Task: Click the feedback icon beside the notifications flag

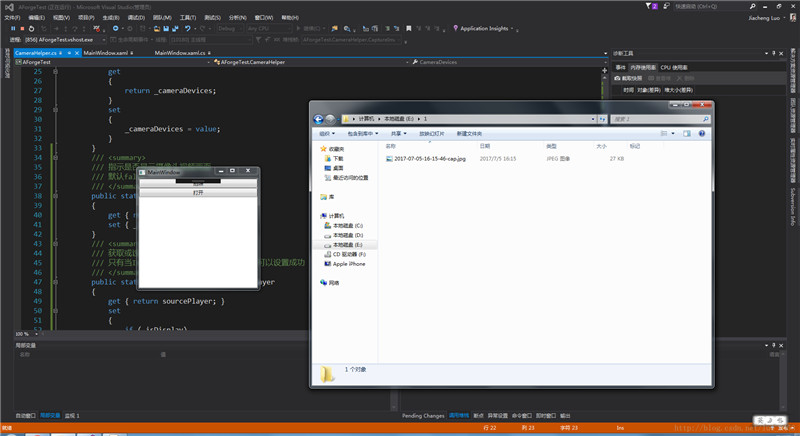Action: (666, 6)
